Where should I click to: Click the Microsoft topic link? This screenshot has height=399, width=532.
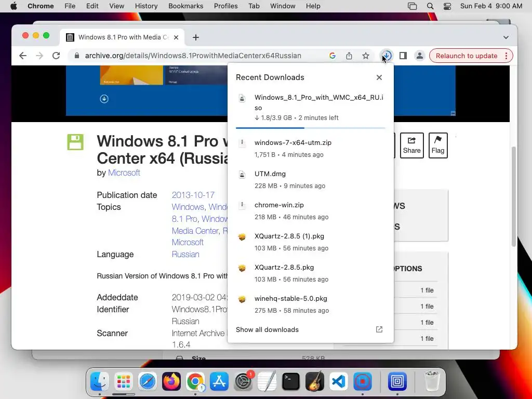click(x=188, y=242)
